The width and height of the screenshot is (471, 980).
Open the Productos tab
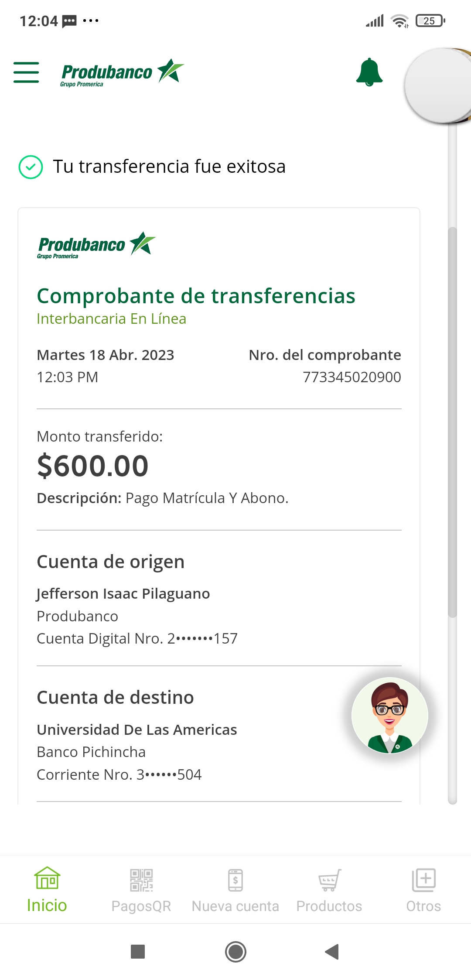point(329,890)
